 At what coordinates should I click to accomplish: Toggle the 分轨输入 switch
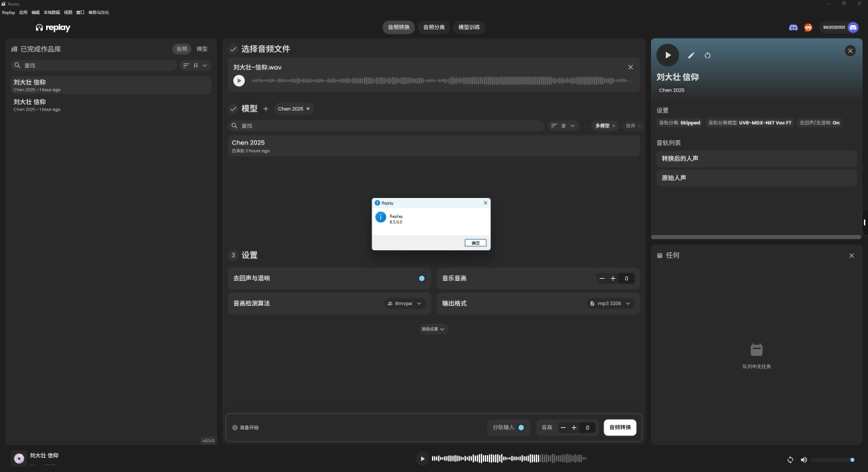point(521,427)
